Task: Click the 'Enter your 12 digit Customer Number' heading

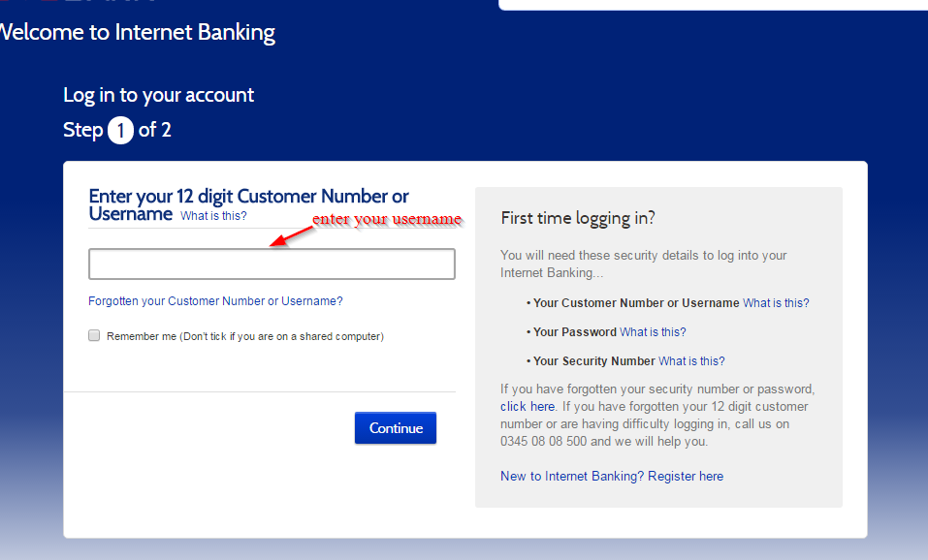Action: (248, 204)
